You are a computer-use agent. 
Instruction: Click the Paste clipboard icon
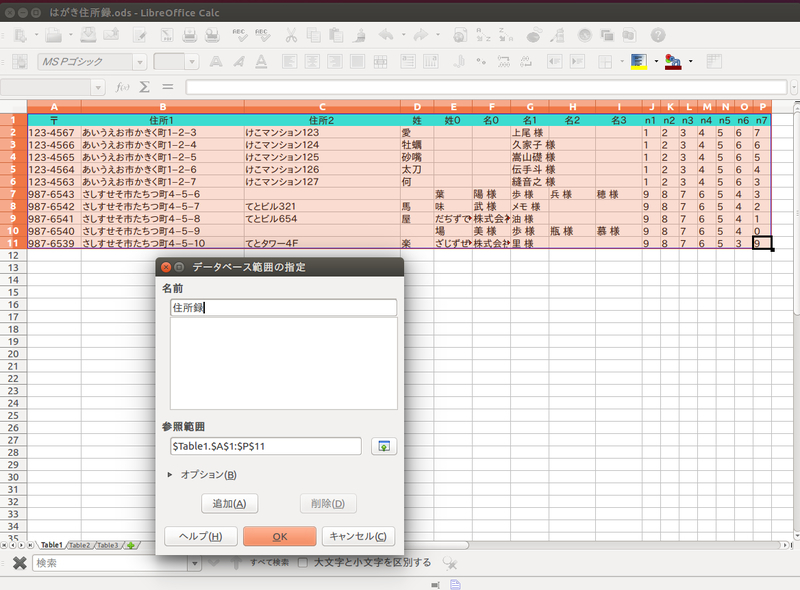[x=336, y=35]
